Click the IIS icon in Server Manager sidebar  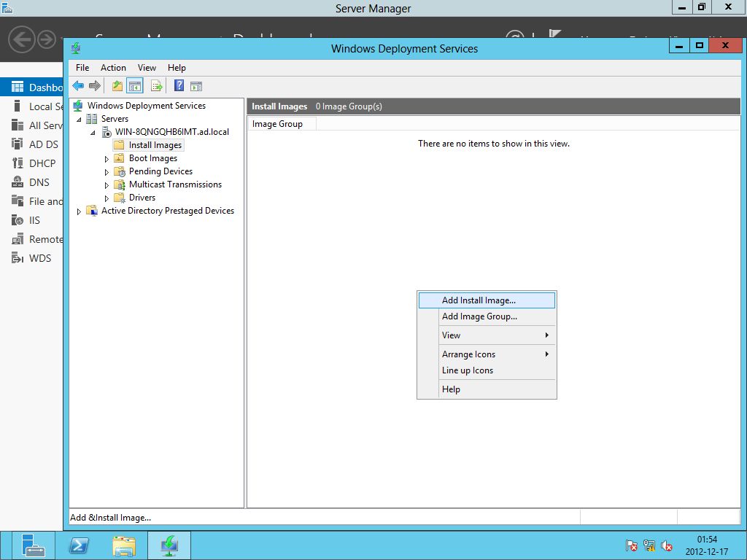18,220
